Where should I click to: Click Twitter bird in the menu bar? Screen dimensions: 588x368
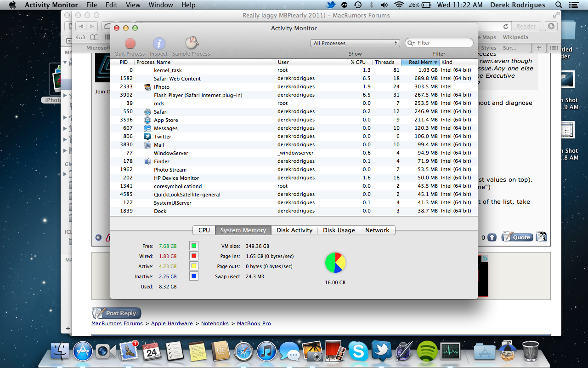coord(331,5)
